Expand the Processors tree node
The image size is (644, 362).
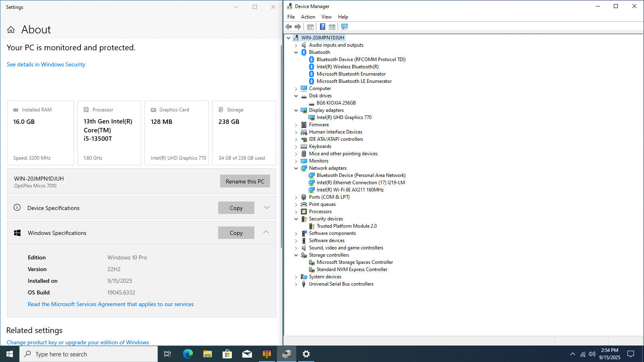(x=296, y=212)
